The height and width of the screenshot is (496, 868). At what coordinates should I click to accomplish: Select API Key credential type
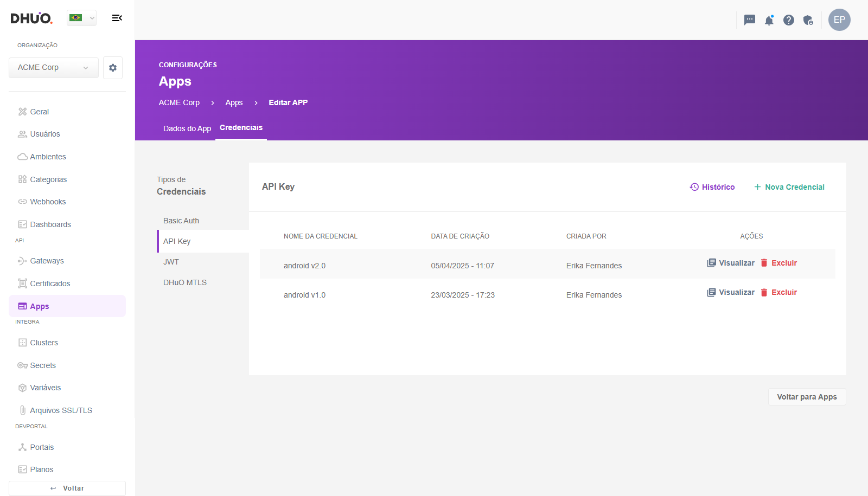(x=203, y=241)
